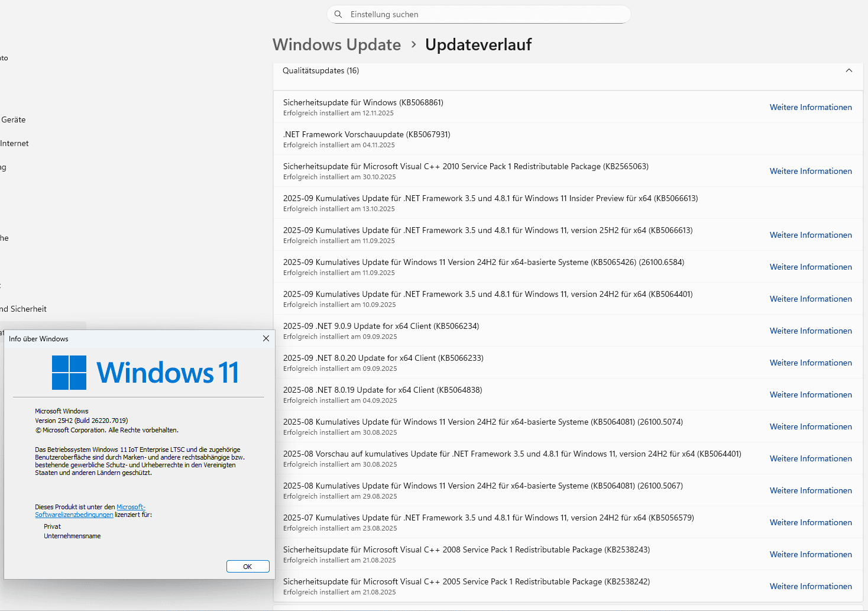This screenshot has width=868, height=611.
Task: Open Weitere Informationen for KB5068861
Action: coord(811,107)
